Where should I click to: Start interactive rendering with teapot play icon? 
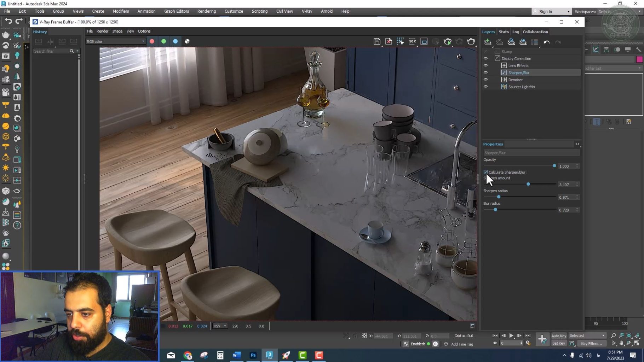pos(448,41)
